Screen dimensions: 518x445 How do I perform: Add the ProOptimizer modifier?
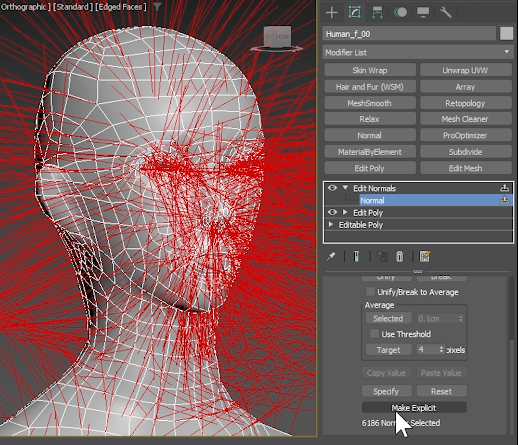coord(466,135)
